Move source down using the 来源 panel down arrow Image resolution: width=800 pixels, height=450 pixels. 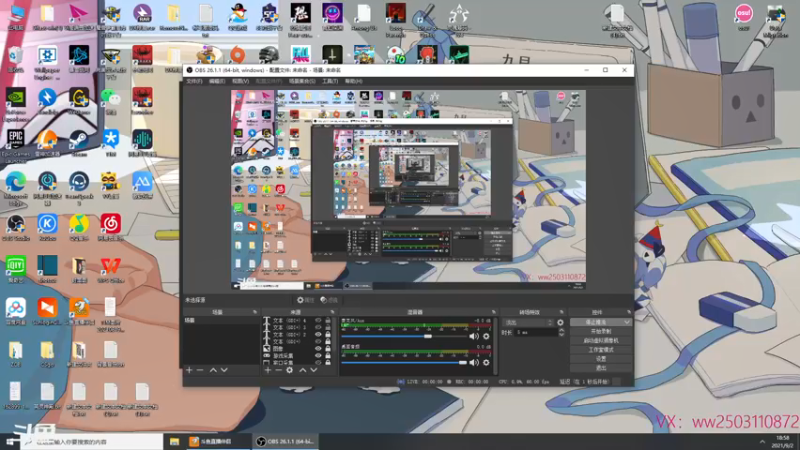pyautogui.click(x=314, y=370)
